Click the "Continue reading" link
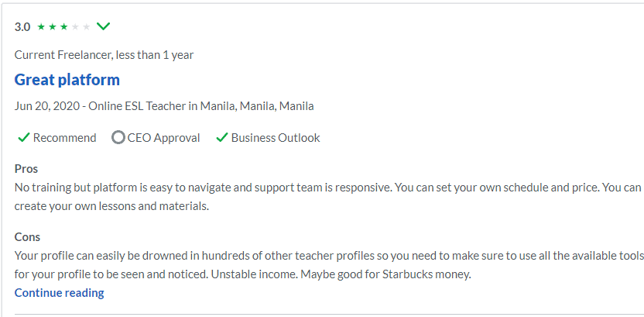 point(60,293)
